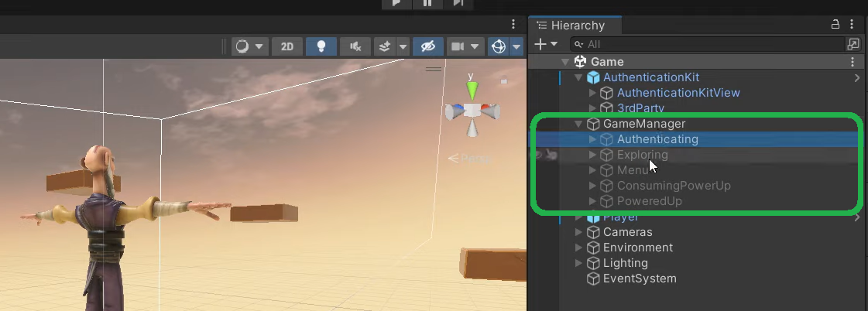Select the Exploring object
The height and width of the screenshot is (311, 868).
[642, 155]
